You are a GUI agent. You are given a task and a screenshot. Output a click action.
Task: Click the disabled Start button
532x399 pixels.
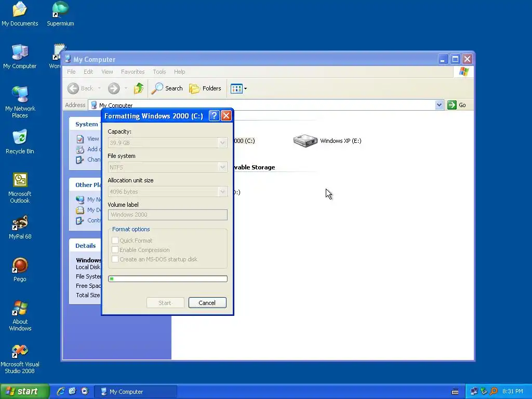click(x=165, y=303)
